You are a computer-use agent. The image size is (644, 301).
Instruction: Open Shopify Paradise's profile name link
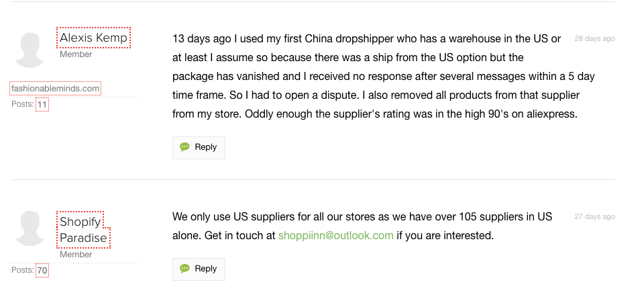click(83, 230)
